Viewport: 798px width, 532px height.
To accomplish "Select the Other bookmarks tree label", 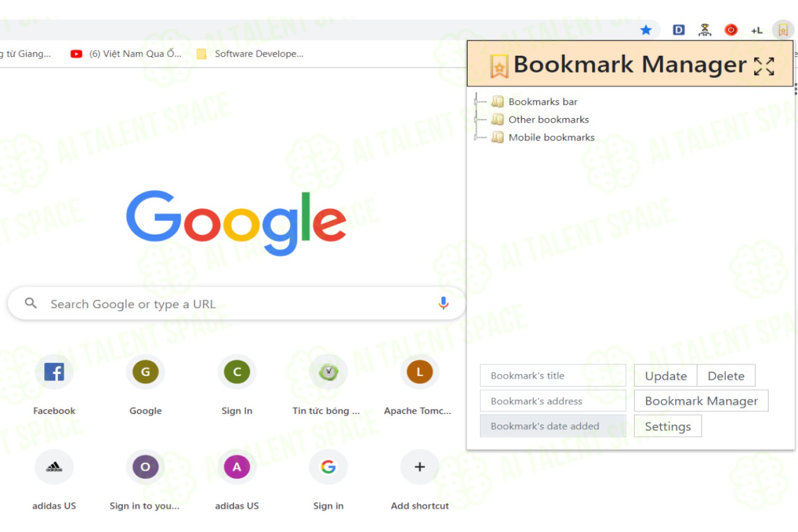I will (548, 120).
